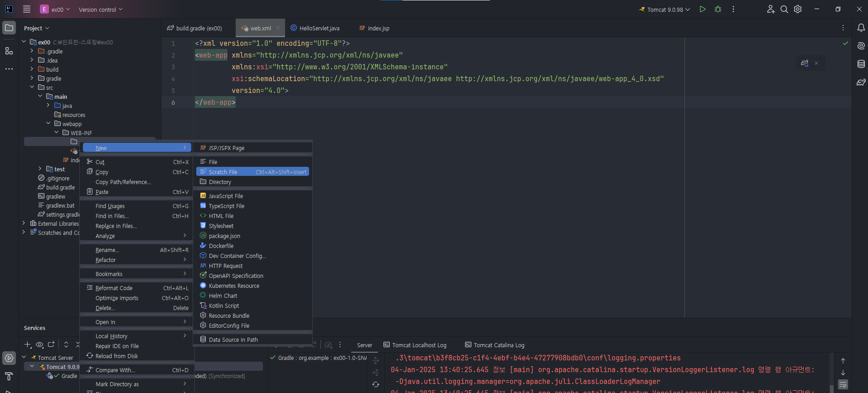Open the ex00 project dropdown
Image resolution: width=868 pixels, height=393 pixels.
point(55,9)
